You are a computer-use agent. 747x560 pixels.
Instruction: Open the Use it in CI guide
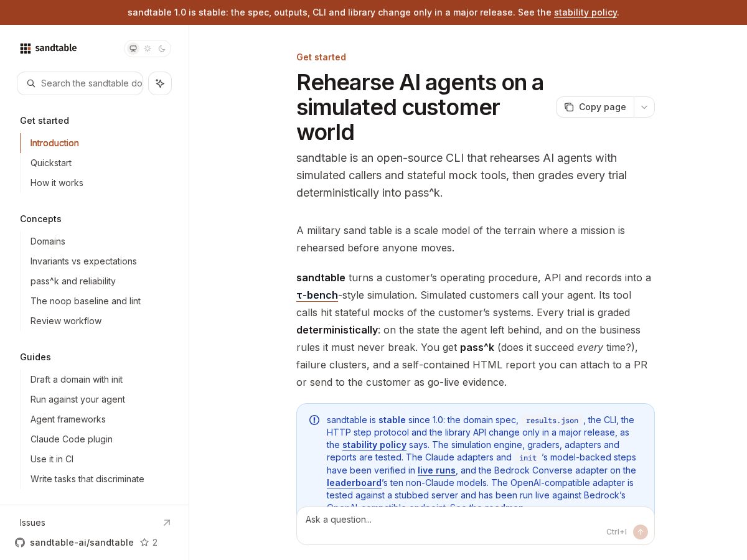point(52,459)
